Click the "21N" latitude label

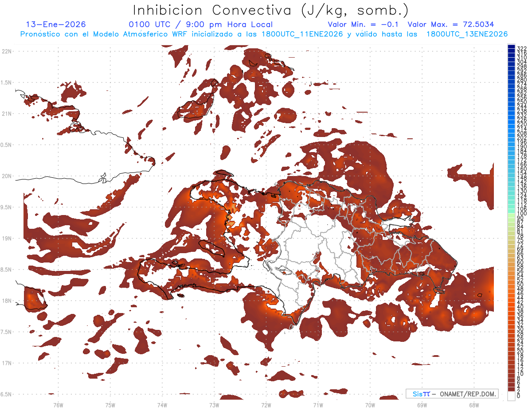point(6,114)
